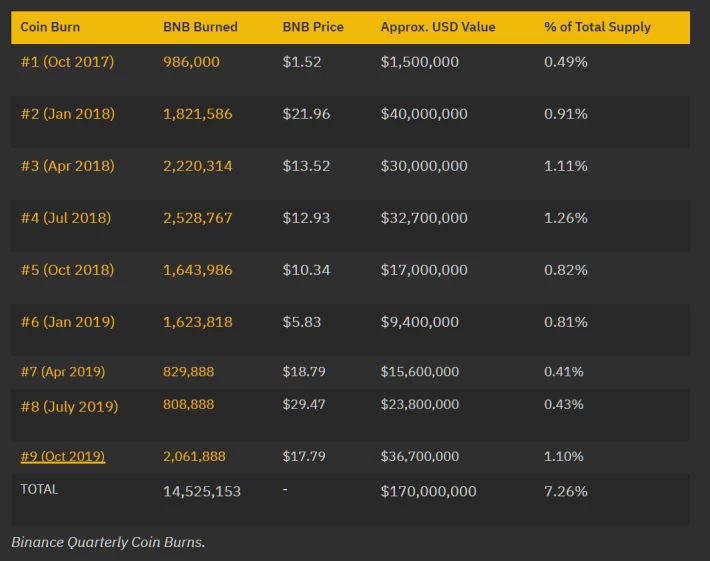710x561 pixels.
Task: Click the $17,000,000 USD value
Action: [424, 270]
